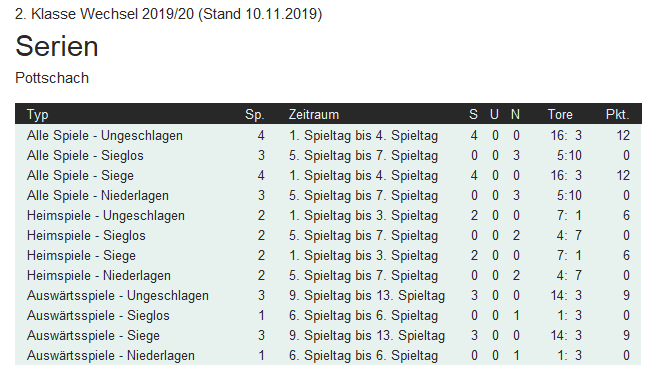Select the Auswärtsspiele - Sieglos row
Screen dimensions: 656x372
click(328, 316)
